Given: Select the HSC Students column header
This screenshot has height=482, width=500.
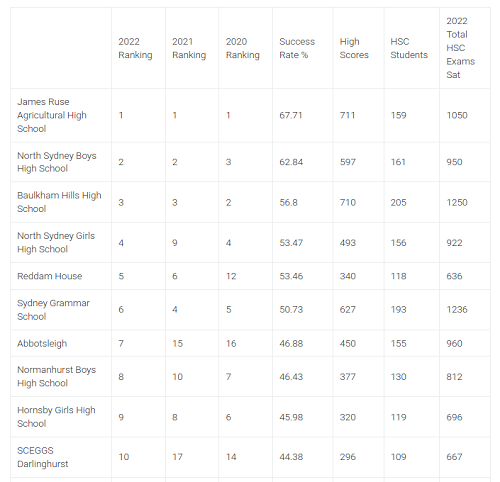Looking at the screenshot, I should click(409, 48).
